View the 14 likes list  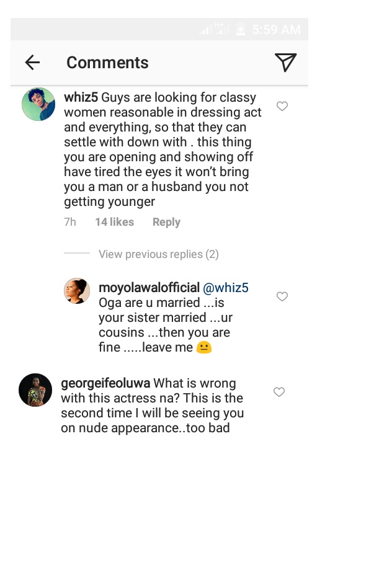(x=114, y=222)
